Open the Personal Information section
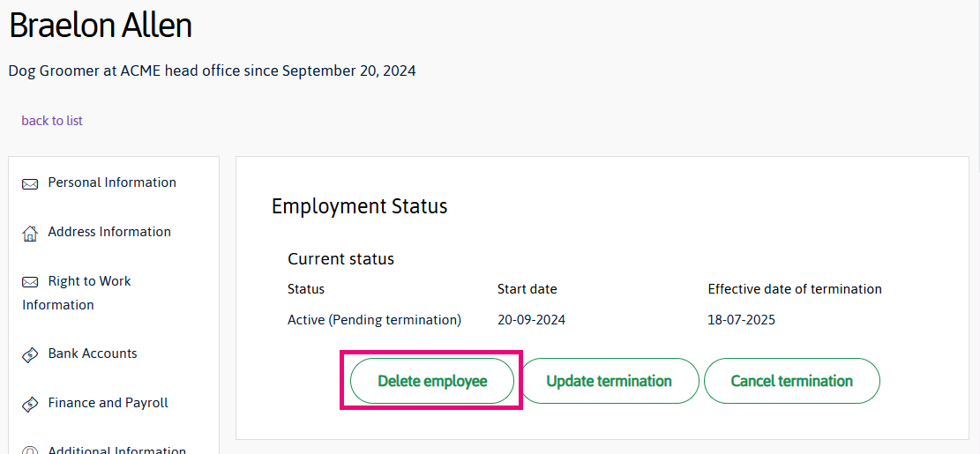This screenshot has height=454, width=980. (x=112, y=182)
